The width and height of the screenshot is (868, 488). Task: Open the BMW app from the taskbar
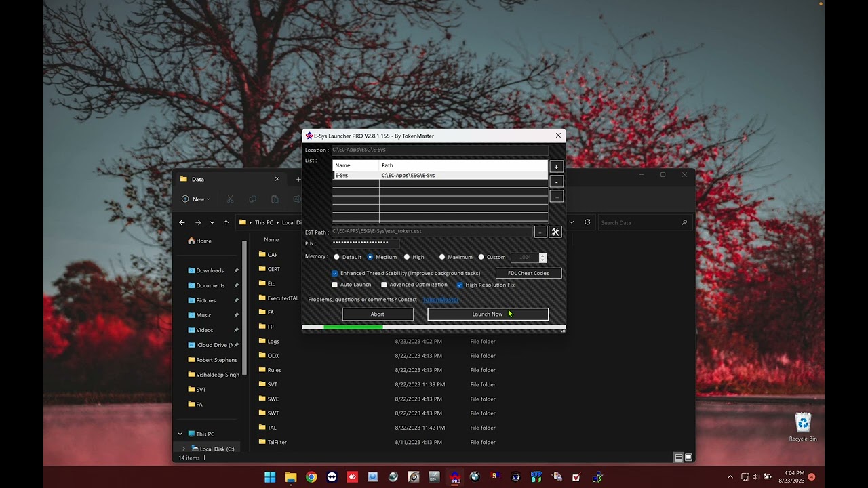click(475, 477)
